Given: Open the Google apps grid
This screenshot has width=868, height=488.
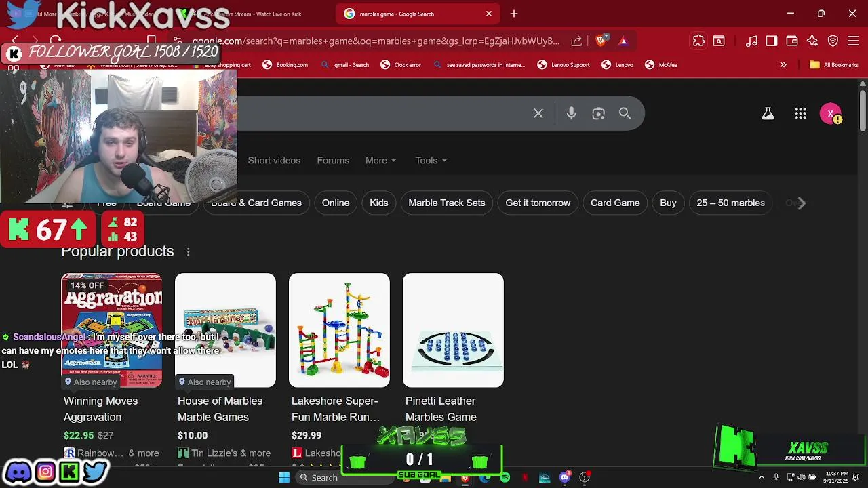Looking at the screenshot, I should (800, 114).
